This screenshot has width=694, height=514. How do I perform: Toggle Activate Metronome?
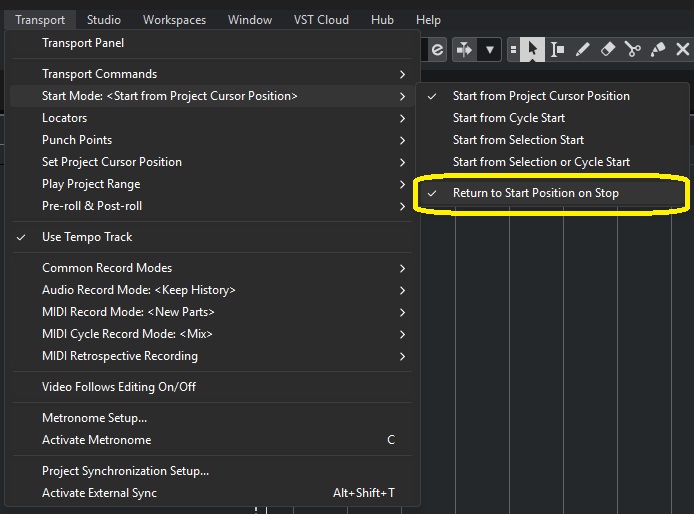click(x=212, y=440)
